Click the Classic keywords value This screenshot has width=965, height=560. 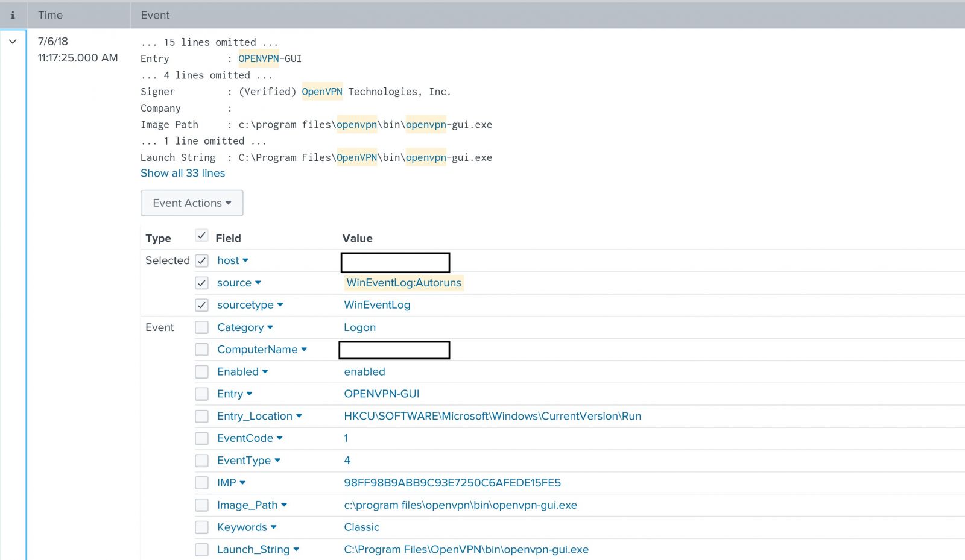[361, 527]
